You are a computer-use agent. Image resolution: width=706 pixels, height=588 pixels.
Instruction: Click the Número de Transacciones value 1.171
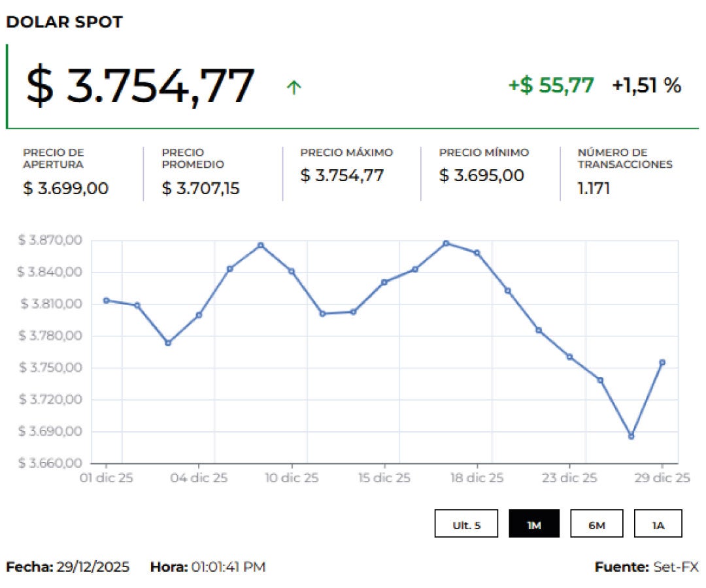(594, 189)
